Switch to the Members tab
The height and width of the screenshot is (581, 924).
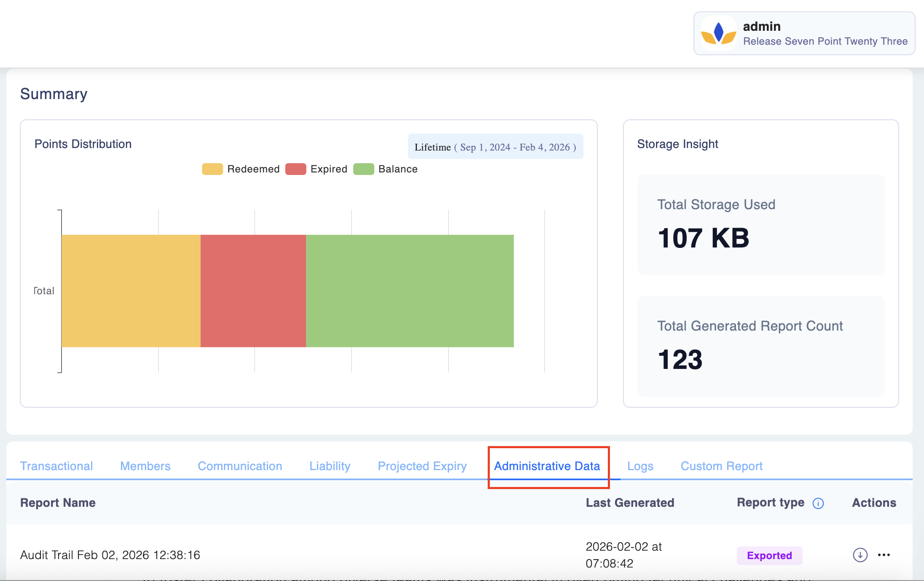(x=145, y=466)
